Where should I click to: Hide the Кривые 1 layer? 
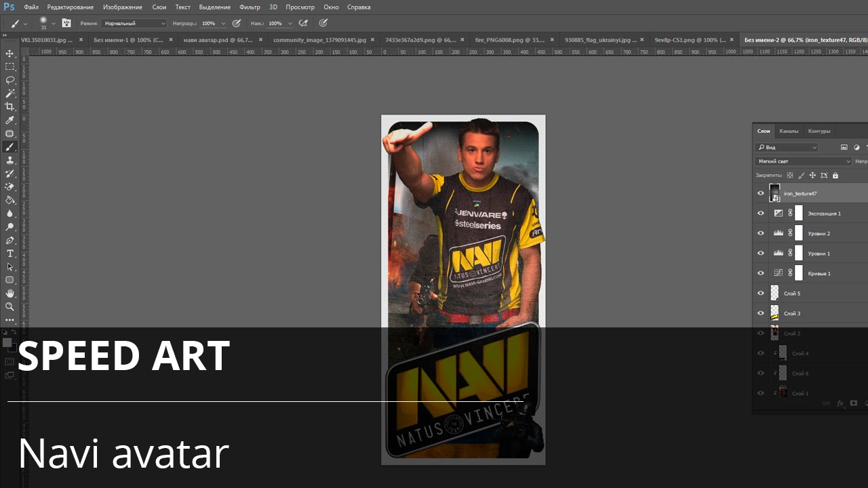760,273
